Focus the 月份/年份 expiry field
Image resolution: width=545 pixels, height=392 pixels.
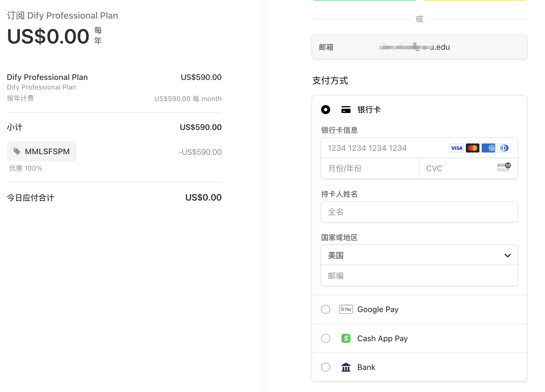pyautogui.click(x=370, y=168)
